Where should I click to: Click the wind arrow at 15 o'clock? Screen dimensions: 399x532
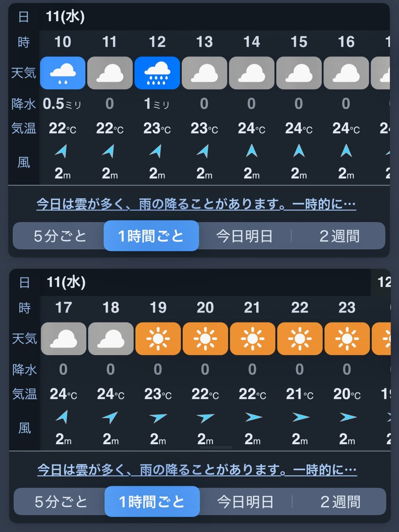(299, 151)
